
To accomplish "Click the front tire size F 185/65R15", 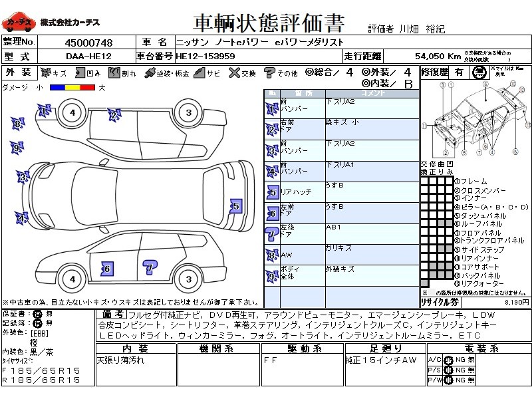I will pos(41,371).
